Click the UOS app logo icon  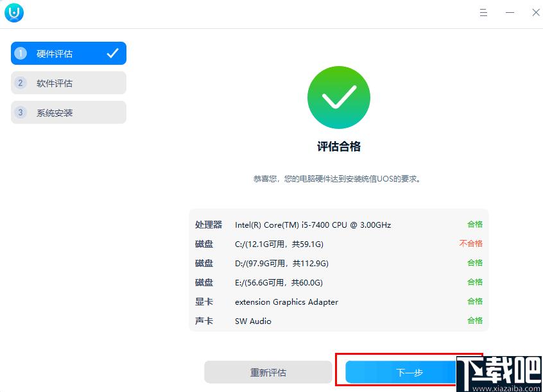click(x=14, y=13)
